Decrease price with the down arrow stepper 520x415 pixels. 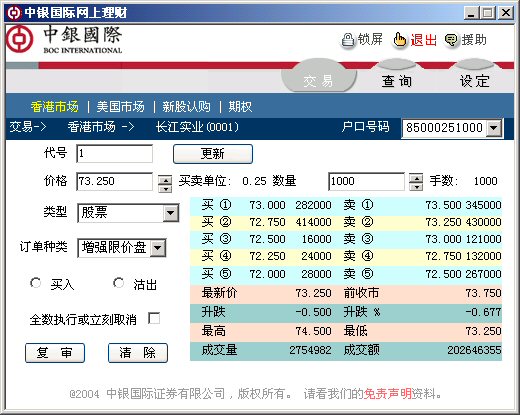[x=165, y=189]
